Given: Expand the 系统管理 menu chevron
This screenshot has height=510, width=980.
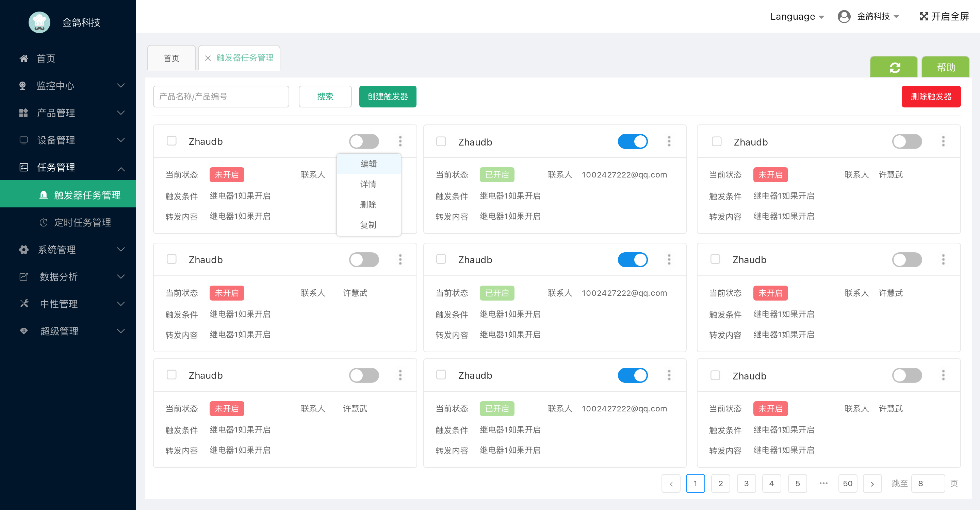Looking at the screenshot, I should (121, 250).
